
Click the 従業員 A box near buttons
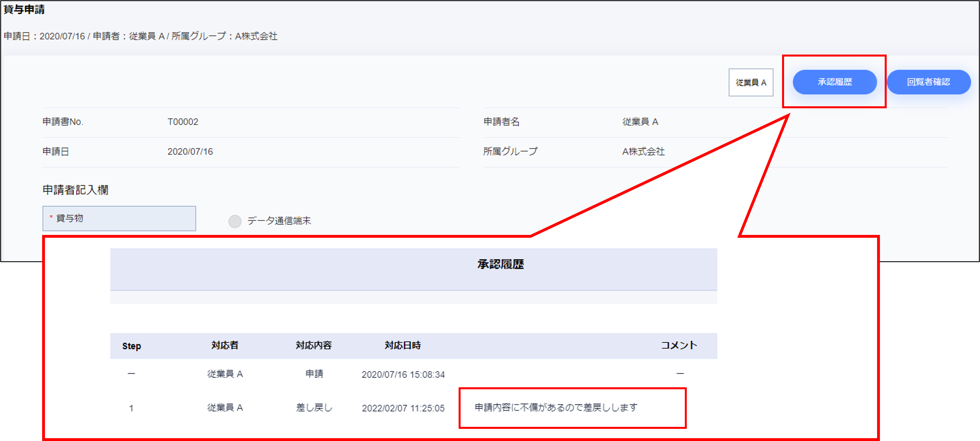751,82
